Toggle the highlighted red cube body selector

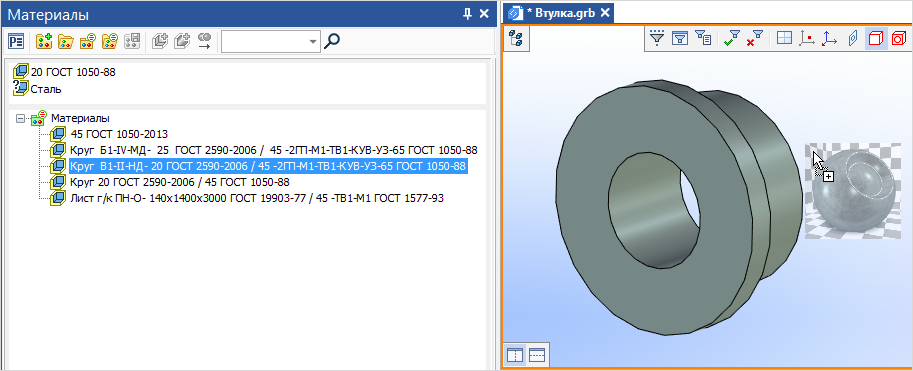pyautogui.click(x=876, y=38)
